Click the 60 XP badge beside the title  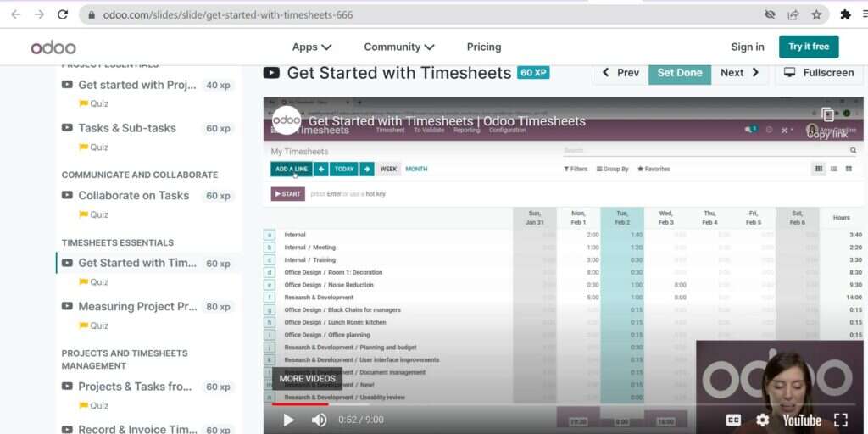533,73
